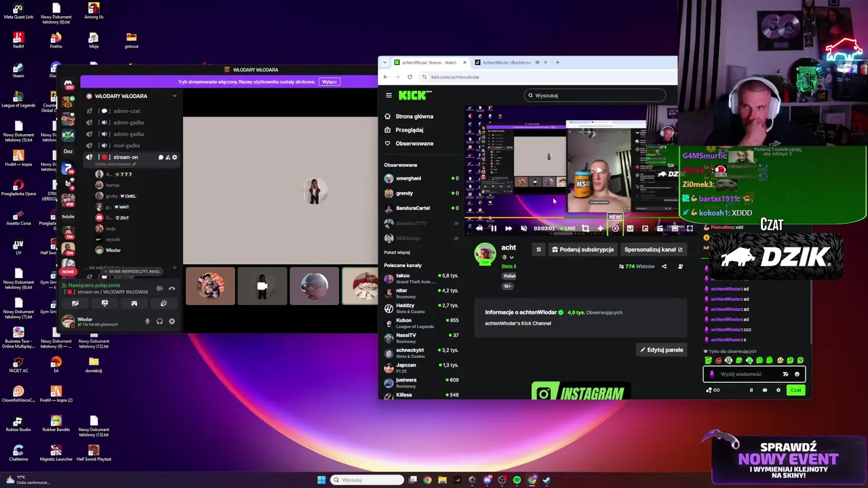Open Kick chat settings gear
The image size is (868, 488).
(778, 390)
